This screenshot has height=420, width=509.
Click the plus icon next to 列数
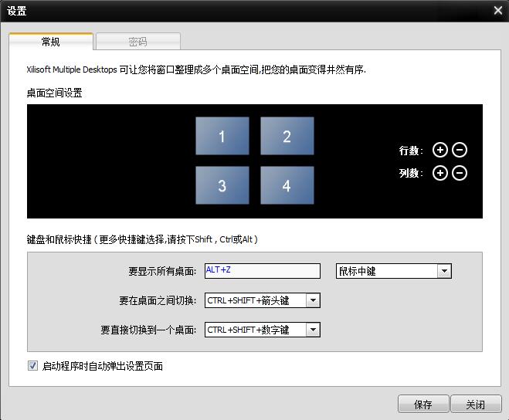[440, 173]
